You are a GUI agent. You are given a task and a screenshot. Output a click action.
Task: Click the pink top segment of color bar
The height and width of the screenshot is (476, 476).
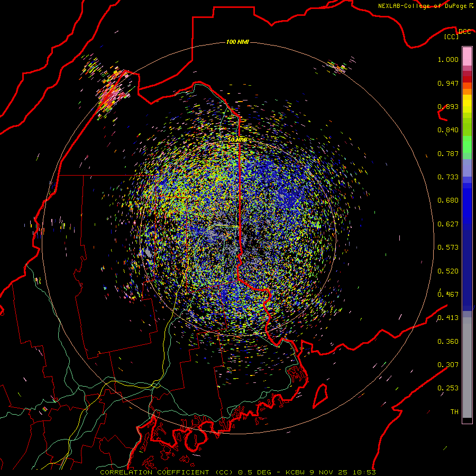(467, 56)
